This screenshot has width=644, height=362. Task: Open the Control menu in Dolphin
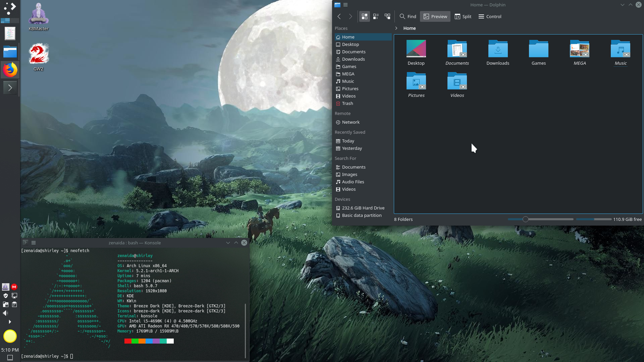point(490,16)
